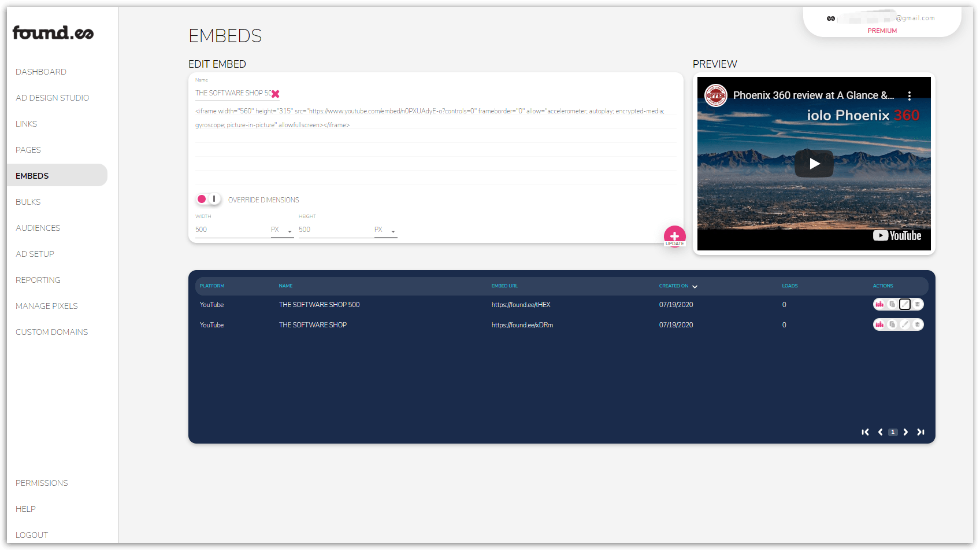Jump to the last page of embeds

[x=921, y=431]
